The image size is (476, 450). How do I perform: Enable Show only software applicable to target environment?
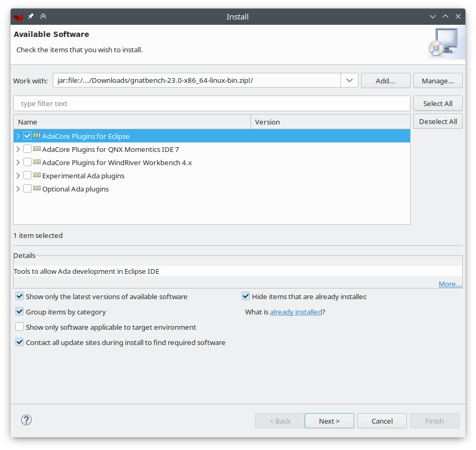click(x=20, y=327)
